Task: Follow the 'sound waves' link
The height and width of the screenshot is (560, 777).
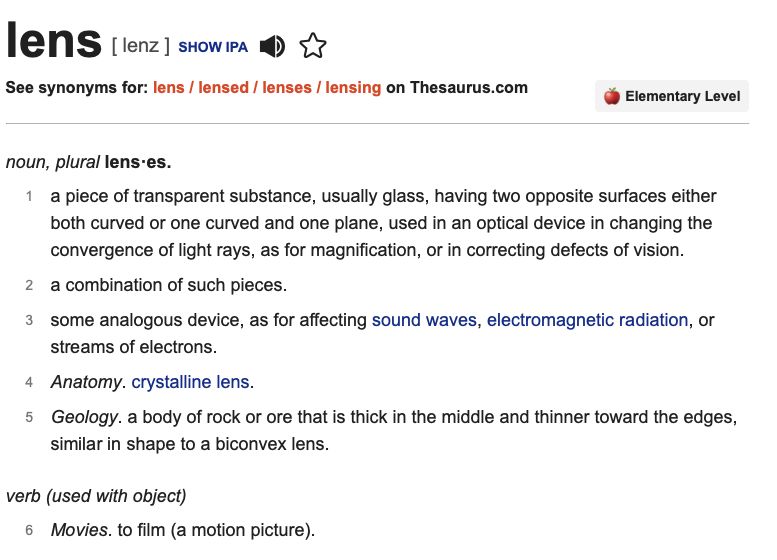Action: click(424, 320)
